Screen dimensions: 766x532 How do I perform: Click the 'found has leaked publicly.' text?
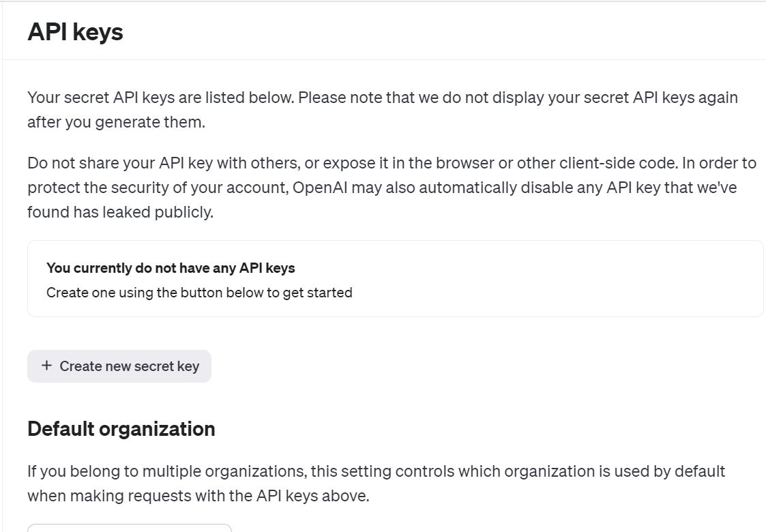[120, 212]
